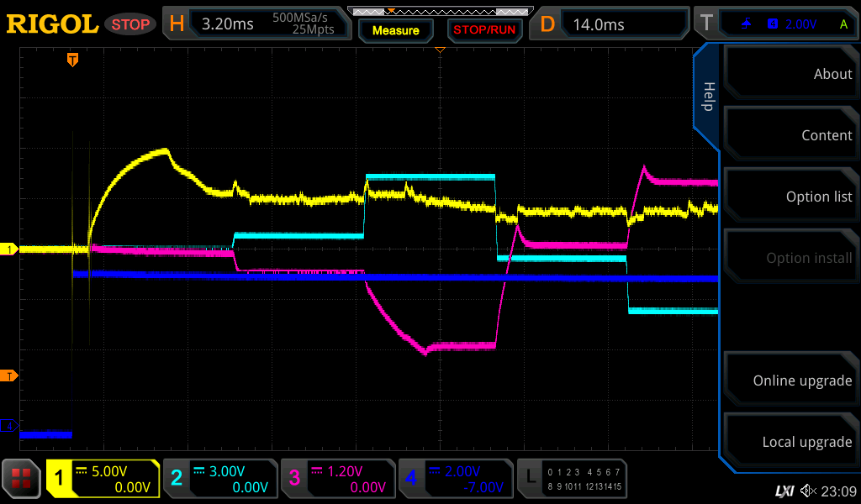Click the Measure button
This screenshot has width=861, height=504.
point(395,30)
